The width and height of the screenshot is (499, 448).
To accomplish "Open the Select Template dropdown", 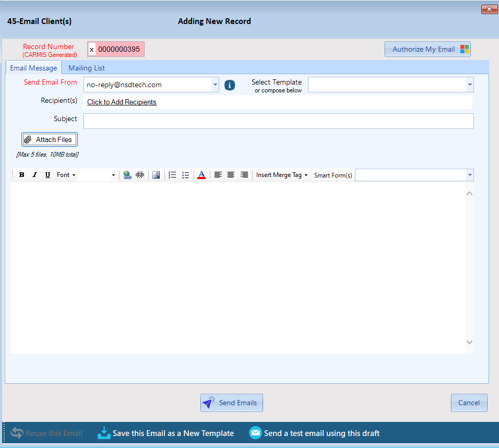I will coord(470,85).
